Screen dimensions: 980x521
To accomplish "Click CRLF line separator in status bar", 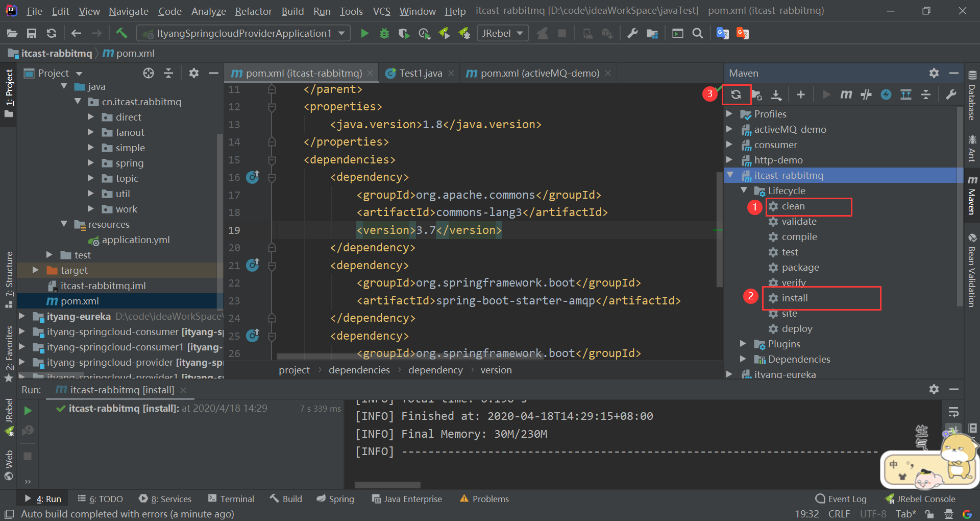I will point(839,514).
